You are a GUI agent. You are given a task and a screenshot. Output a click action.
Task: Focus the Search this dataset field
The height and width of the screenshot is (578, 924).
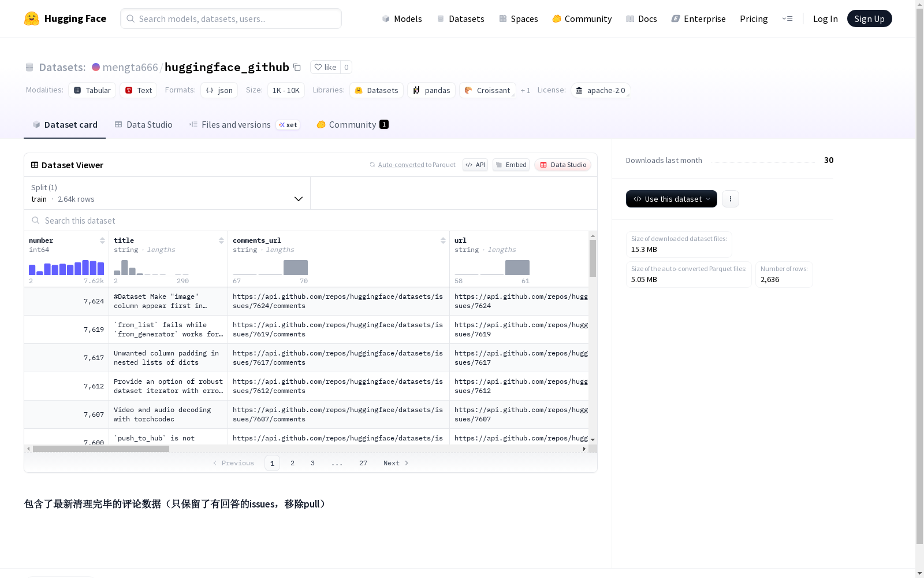(x=311, y=221)
